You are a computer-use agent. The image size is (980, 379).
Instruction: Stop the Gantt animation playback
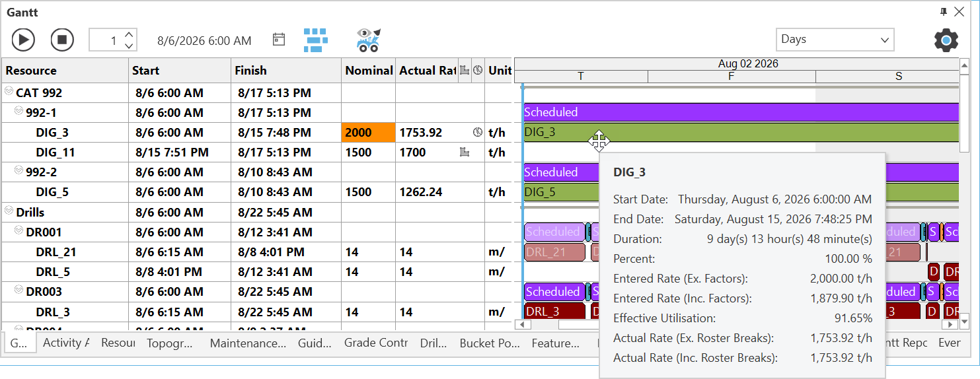[x=62, y=40]
